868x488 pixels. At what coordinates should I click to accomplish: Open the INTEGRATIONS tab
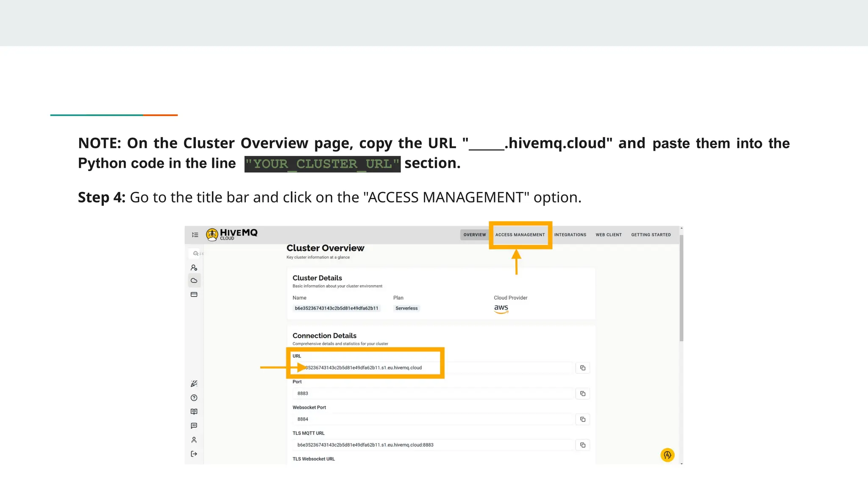570,235
